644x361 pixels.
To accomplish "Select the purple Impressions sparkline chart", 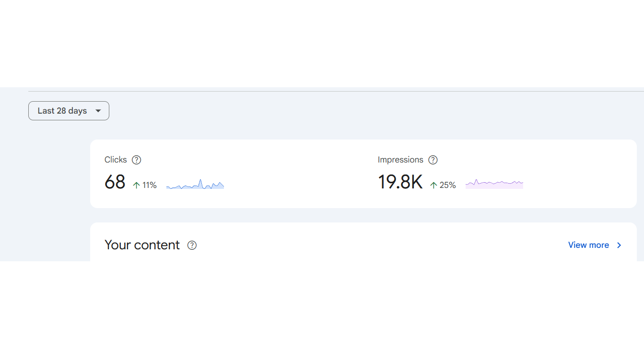I will click(494, 184).
